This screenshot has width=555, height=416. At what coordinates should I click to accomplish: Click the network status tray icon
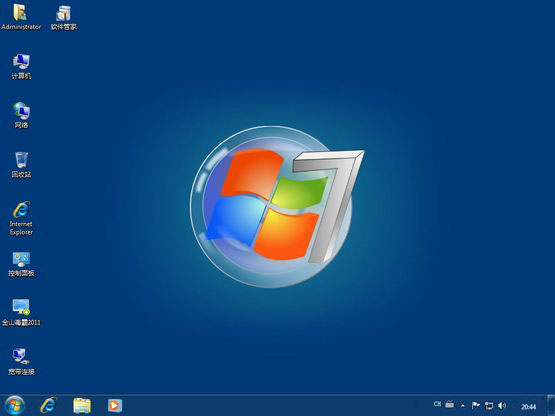pyautogui.click(x=489, y=405)
